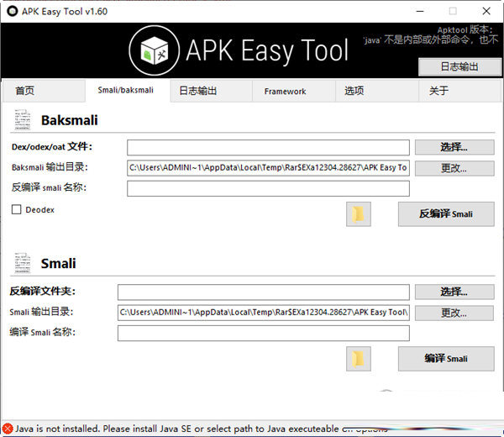Enable the Deodex checkbox

(16, 209)
